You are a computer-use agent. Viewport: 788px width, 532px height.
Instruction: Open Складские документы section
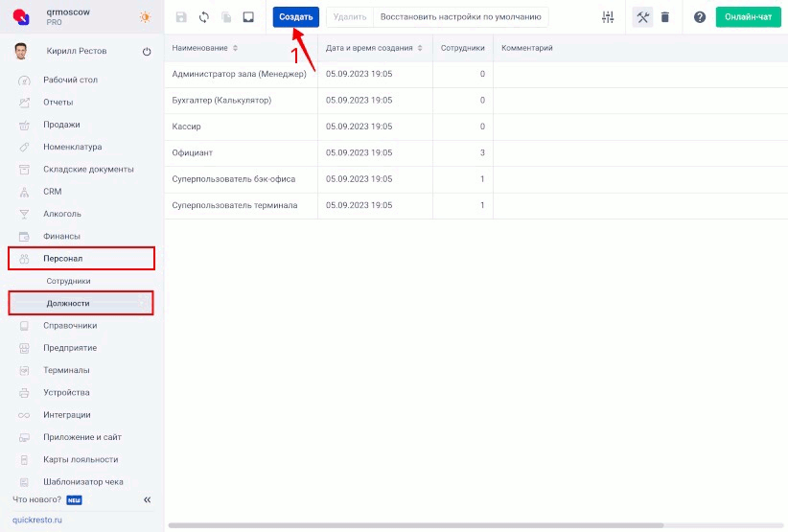pyautogui.click(x=88, y=170)
